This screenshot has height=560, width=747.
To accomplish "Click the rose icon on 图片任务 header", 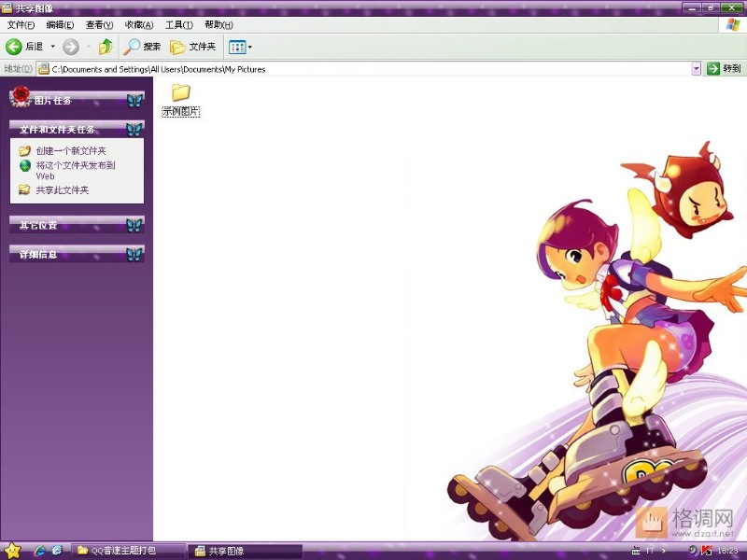I will click(x=21, y=97).
